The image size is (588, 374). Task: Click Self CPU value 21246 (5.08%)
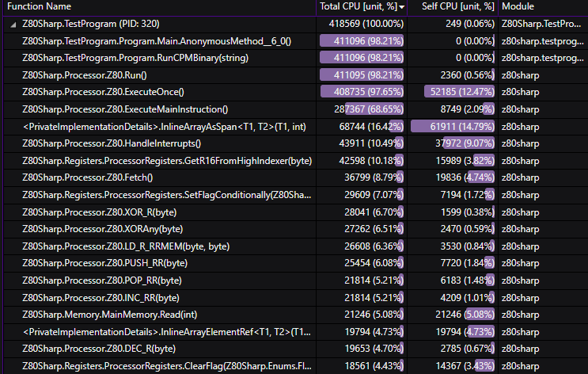click(x=465, y=315)
